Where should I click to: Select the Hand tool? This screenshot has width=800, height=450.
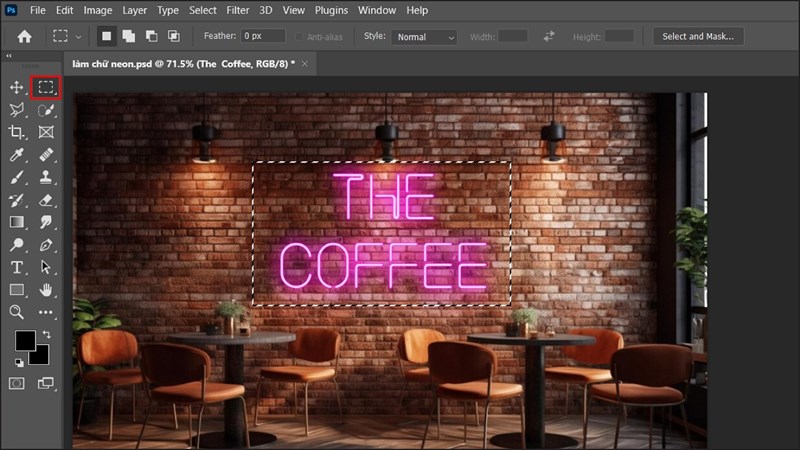click(46, 289)
